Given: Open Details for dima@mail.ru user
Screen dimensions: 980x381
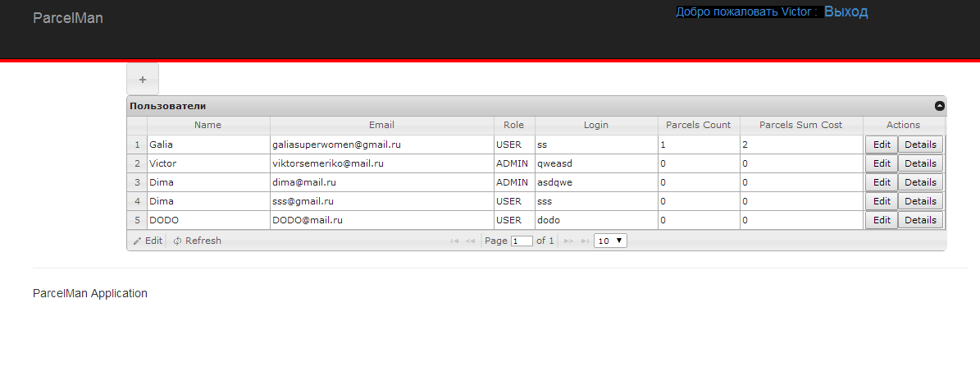Looking at the screenshot, I should [921, 182].
